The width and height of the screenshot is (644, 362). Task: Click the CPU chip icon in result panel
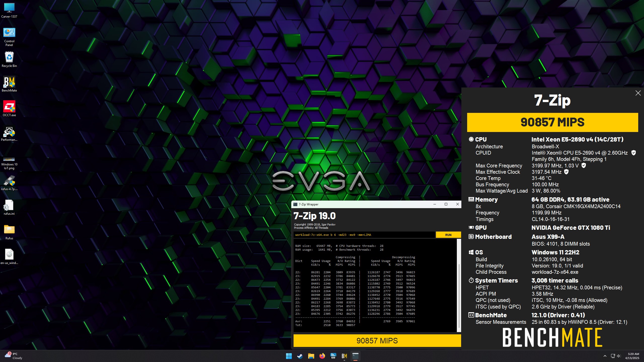point(471,139)
